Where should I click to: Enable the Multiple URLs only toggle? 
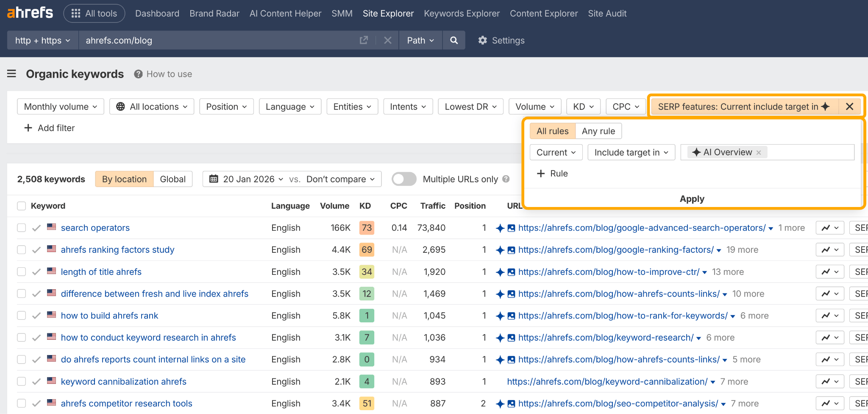403,179
